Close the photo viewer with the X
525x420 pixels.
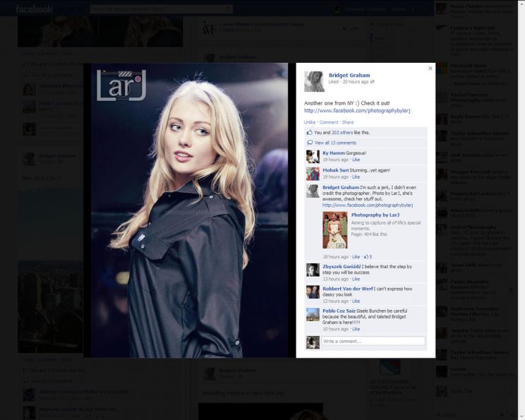point(430,68)
